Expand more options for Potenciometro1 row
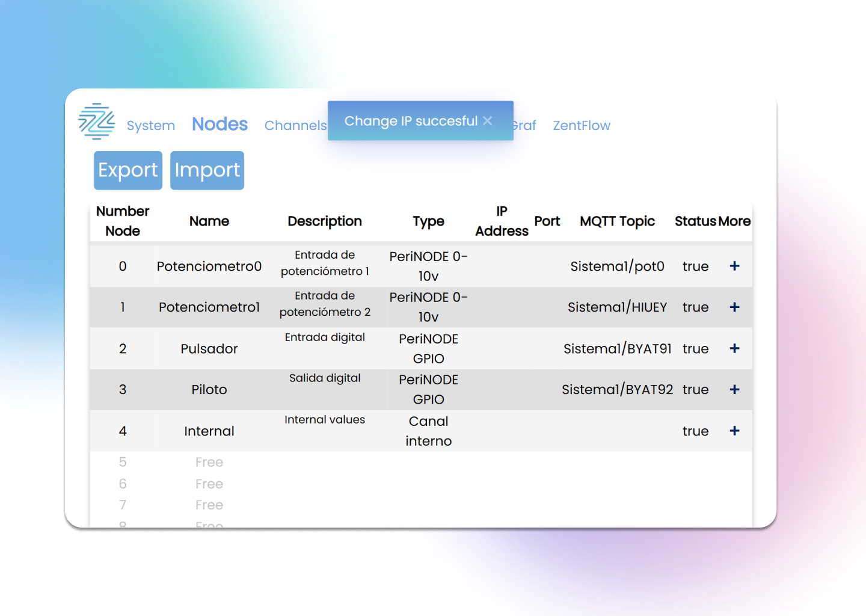The width and height of the screenshot is (866, 616). tap(734, 307)
